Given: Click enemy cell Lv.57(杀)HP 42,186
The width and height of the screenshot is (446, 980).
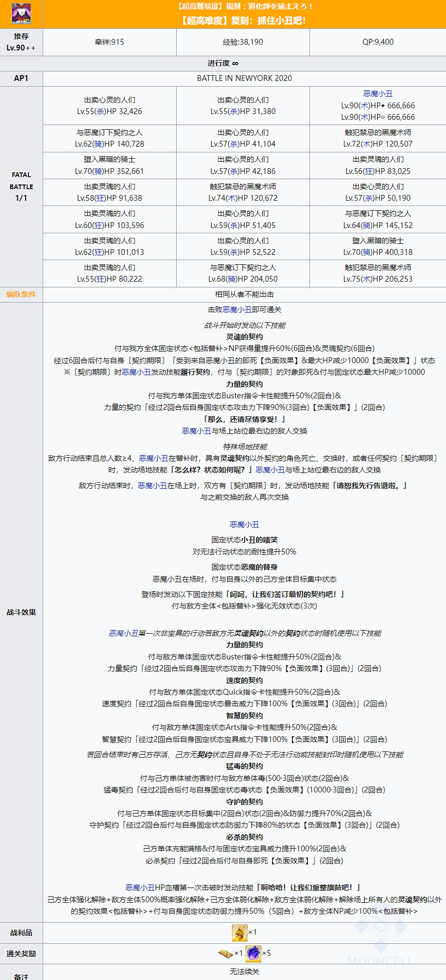Looking at the screenshot, I should [x=243, y=166].
